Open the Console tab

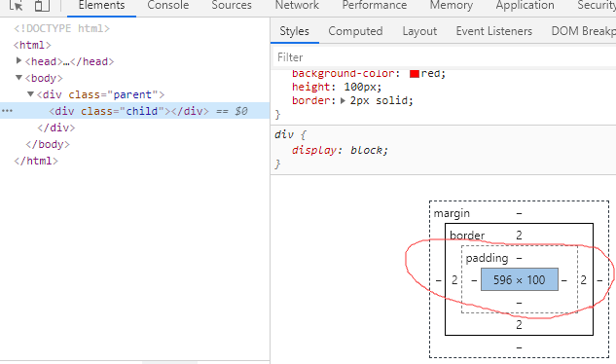[x=168, y=6]
